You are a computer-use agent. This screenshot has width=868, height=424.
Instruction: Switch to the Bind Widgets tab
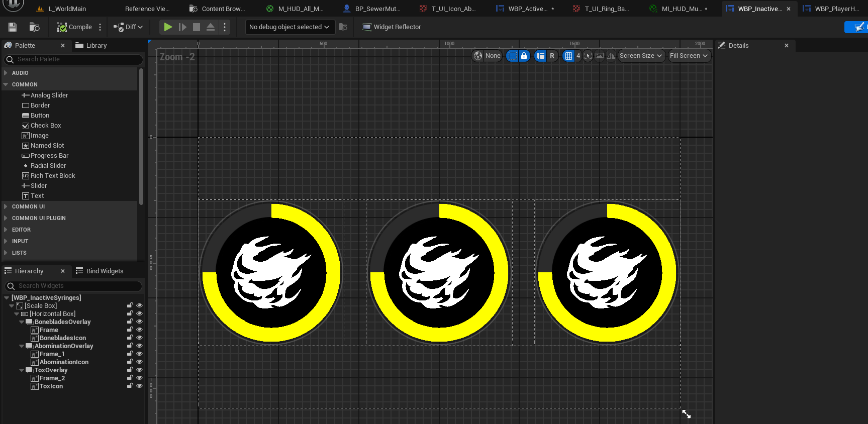click(100, 271)
